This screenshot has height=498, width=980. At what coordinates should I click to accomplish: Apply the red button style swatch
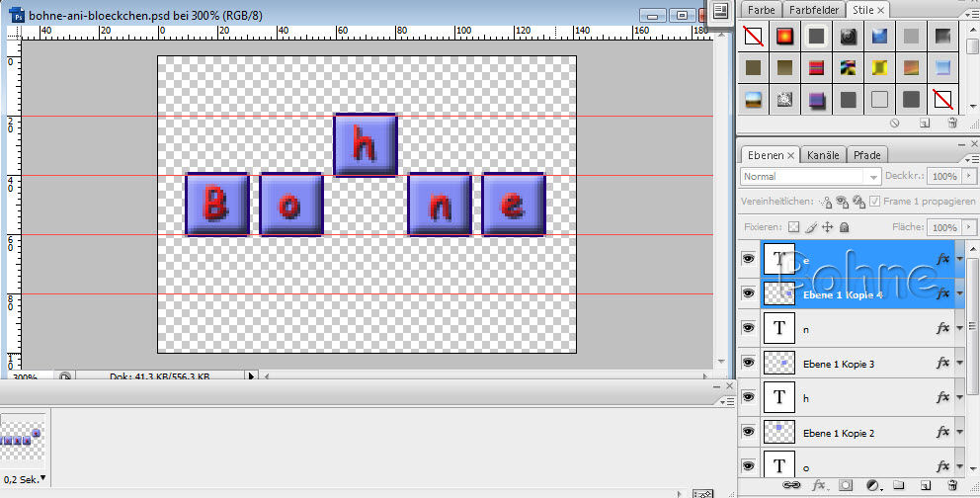point(784,38)
